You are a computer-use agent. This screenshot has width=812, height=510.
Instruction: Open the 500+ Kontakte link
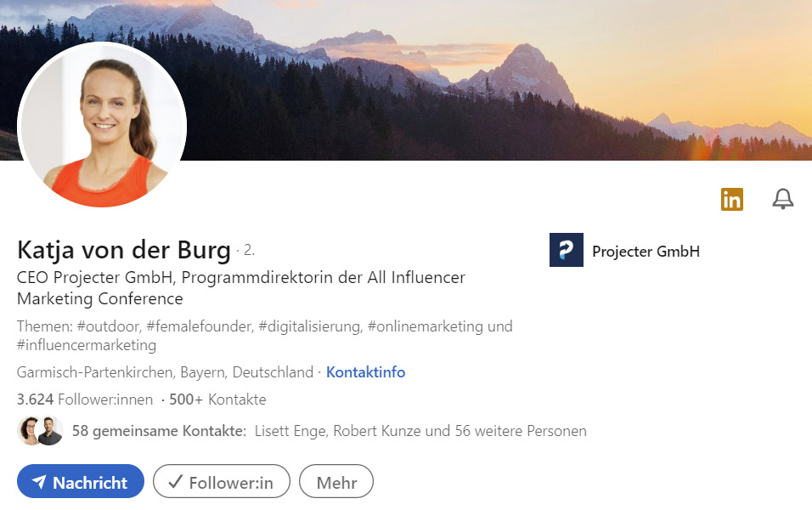click(x=217, y=399)
